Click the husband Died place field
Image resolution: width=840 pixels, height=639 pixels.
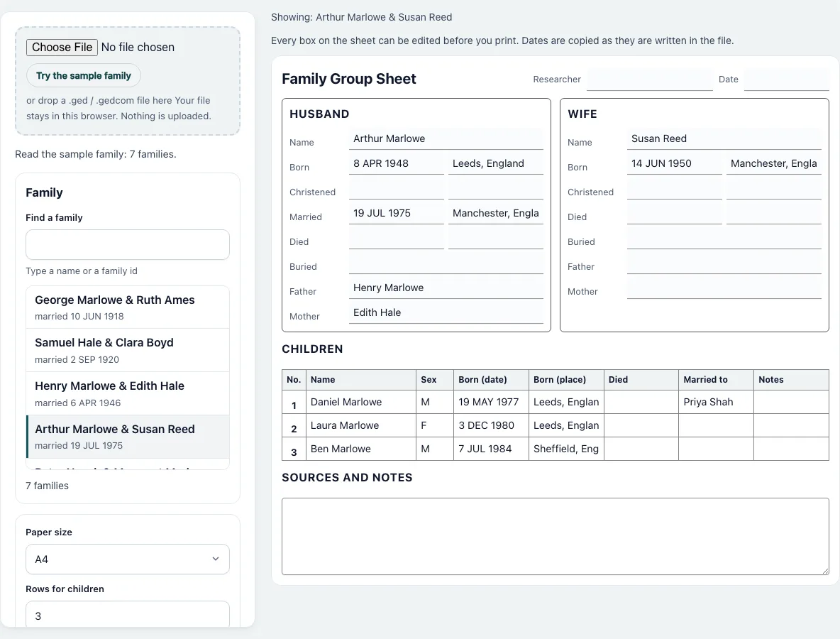[x=495, y=238]
